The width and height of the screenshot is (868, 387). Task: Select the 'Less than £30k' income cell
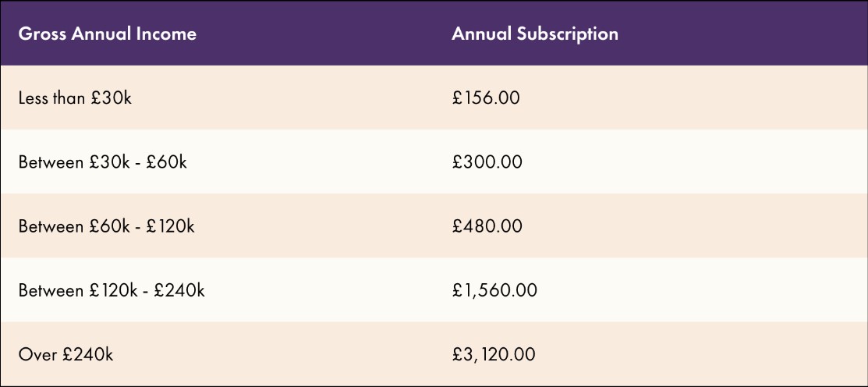click(x=76, y=98)
